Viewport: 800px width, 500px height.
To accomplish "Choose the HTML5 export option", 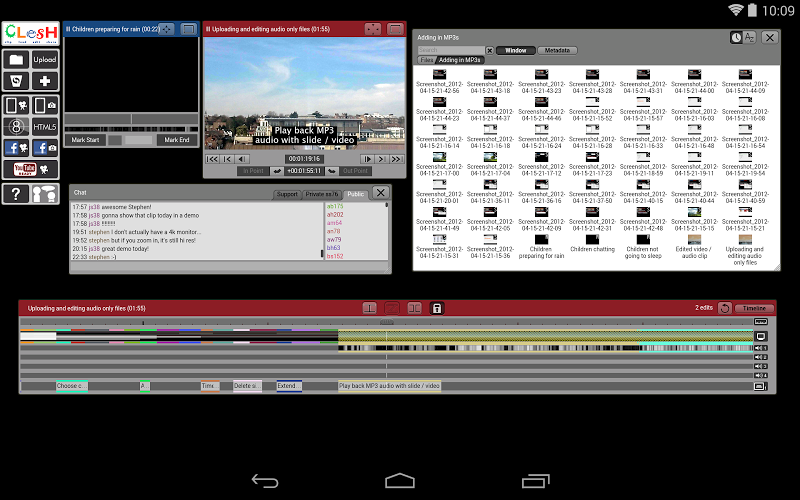I will [x=45, y=126].
